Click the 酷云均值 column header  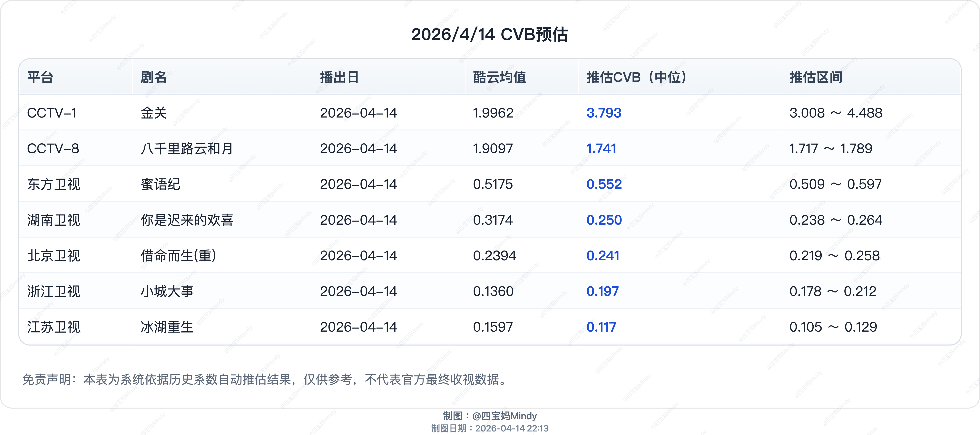point(499,77)
